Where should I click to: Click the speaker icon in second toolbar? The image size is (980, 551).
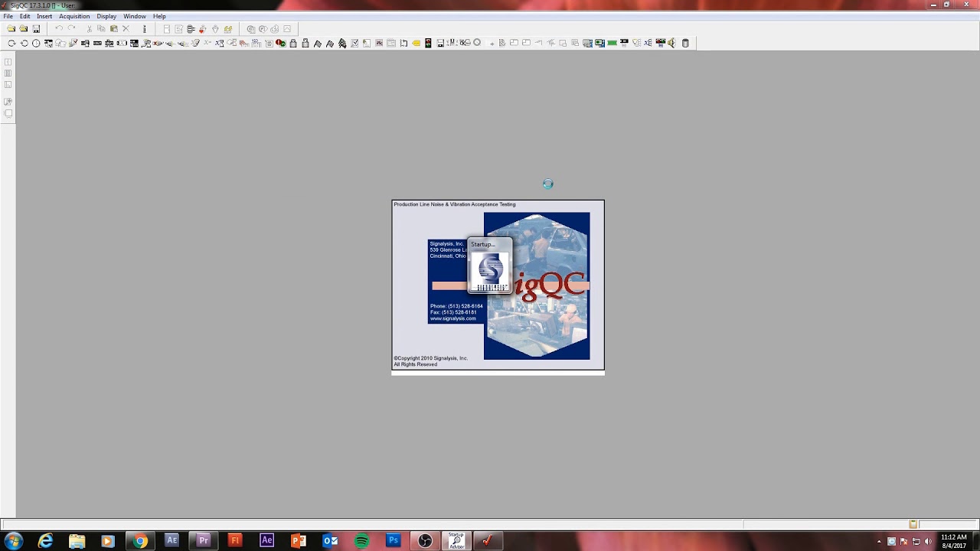point(671,43)
